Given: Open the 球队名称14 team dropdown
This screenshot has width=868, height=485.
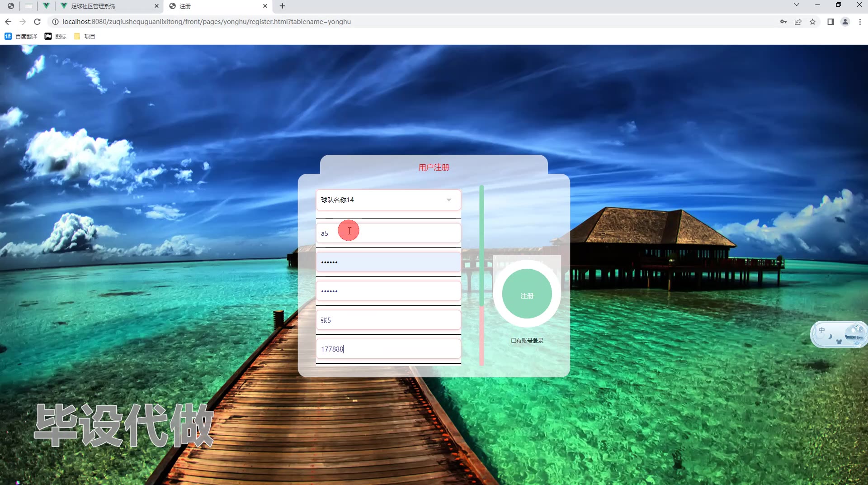Looking at the screenshot, I should coord(388,200).
